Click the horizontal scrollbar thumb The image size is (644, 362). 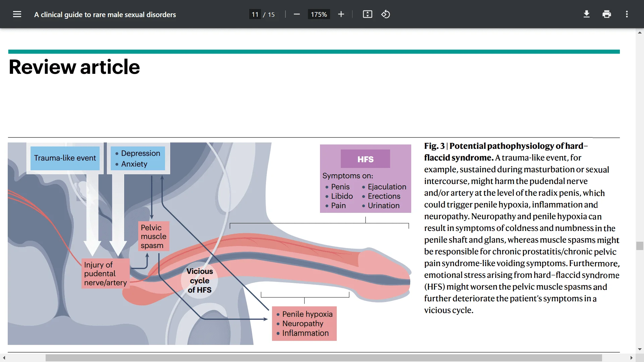(x=324, y=358)
